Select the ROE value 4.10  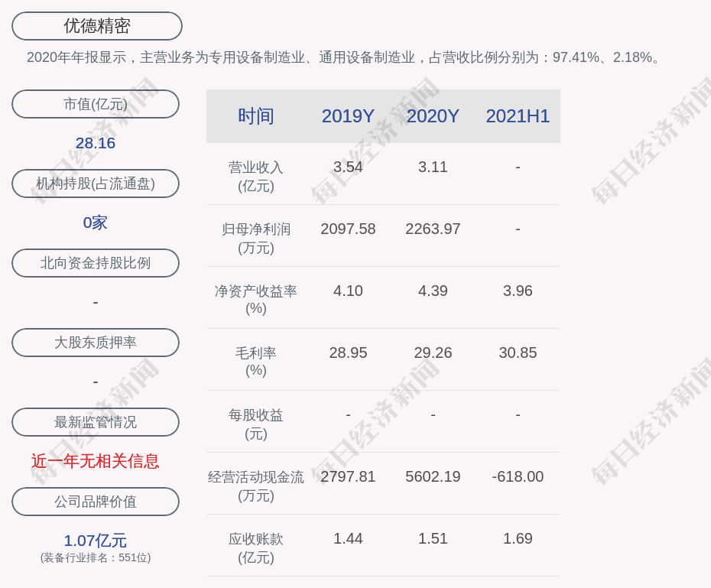click(x=349, y=291)
